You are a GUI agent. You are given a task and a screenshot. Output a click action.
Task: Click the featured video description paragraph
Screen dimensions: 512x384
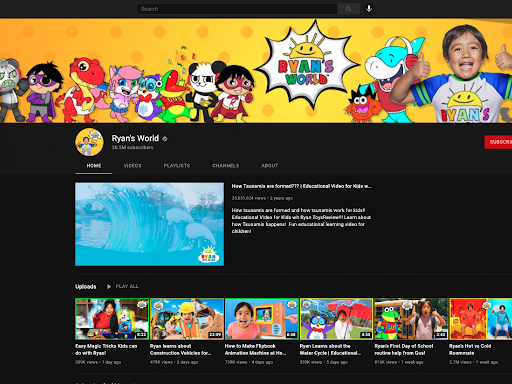coord(301,221)
